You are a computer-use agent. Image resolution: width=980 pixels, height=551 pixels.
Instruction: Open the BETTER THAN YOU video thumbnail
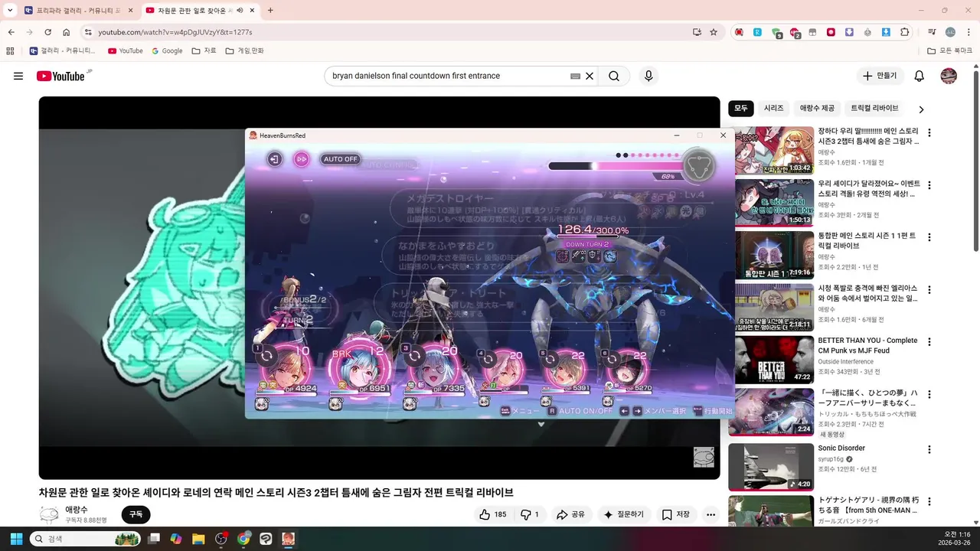(771, 360)
